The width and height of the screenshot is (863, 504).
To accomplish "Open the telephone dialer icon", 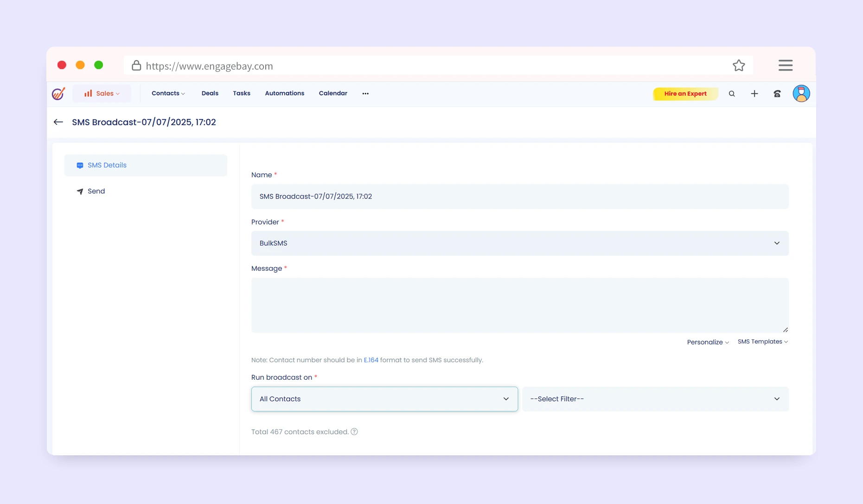I will (x=777, y=94).
